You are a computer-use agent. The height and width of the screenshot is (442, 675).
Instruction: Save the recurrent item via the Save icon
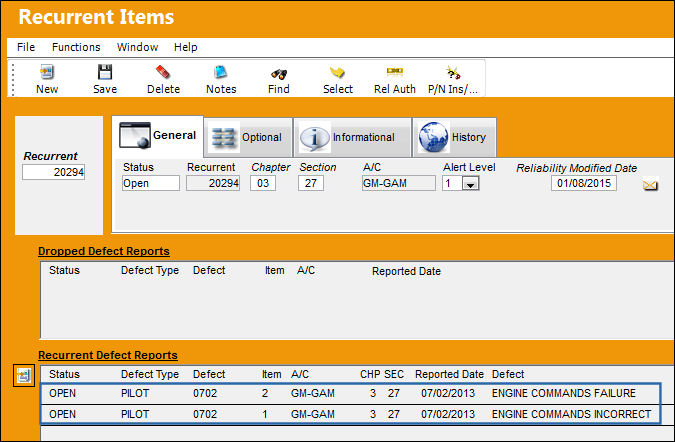pyautogui.click(x=105, y=72)
